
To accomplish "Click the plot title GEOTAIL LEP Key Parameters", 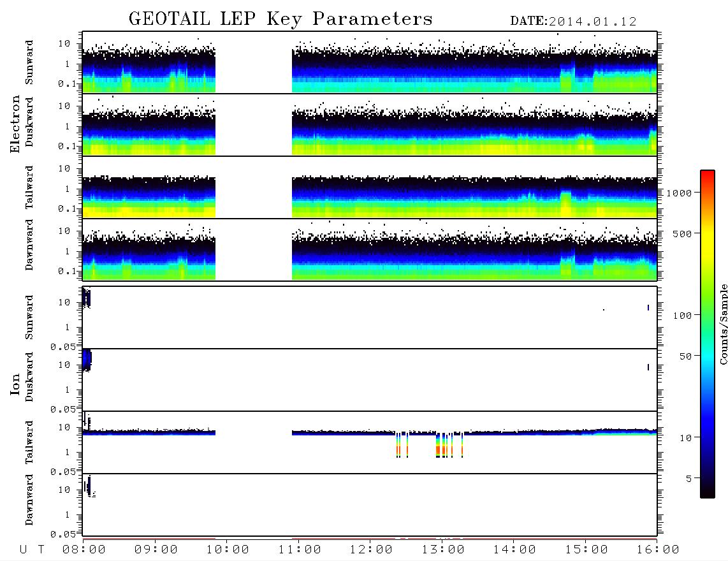I will pyautogui.click(x=280, y=19).
